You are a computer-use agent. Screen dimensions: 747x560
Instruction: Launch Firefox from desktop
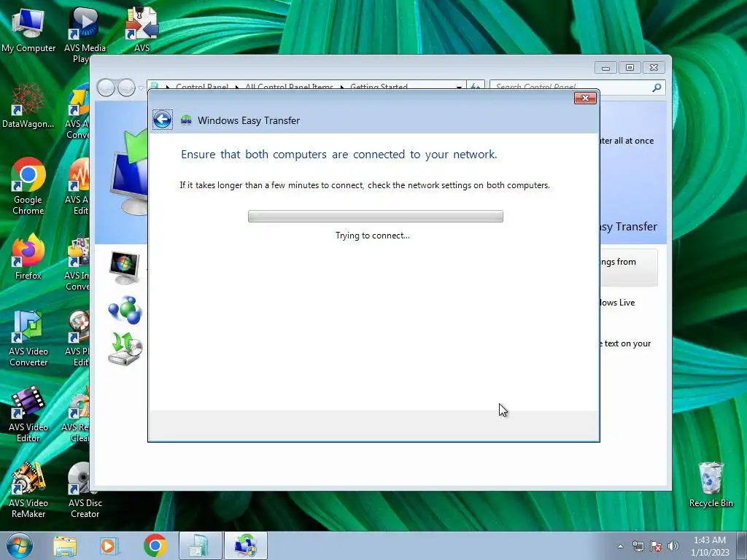tap(28, 257)
